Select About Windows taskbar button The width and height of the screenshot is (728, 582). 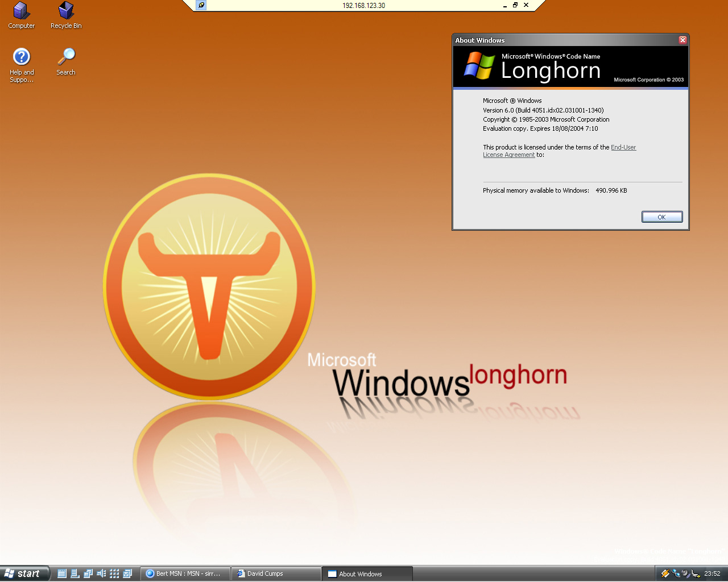click(x=367, y=573)
